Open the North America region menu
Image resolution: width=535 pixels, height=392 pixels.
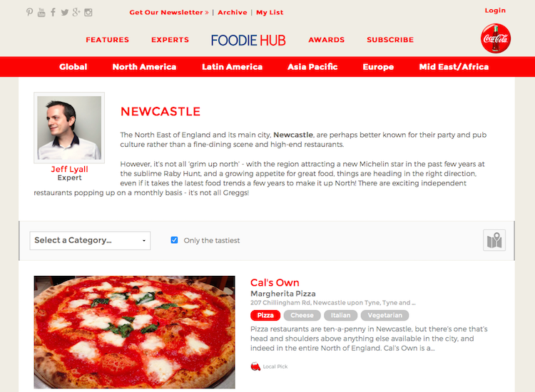tap(144, 67)
